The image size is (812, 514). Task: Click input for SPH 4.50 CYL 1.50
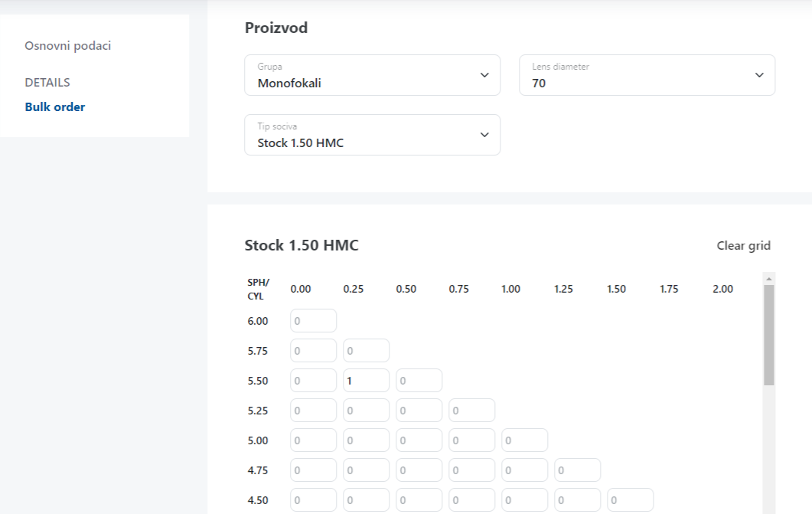(630, 500)
